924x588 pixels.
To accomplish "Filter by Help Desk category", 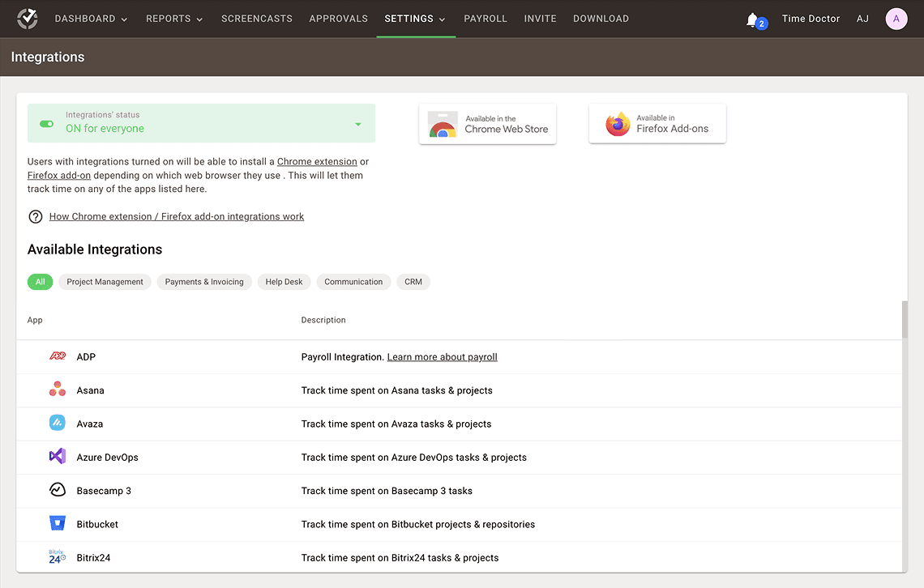I will click(284, 282).
